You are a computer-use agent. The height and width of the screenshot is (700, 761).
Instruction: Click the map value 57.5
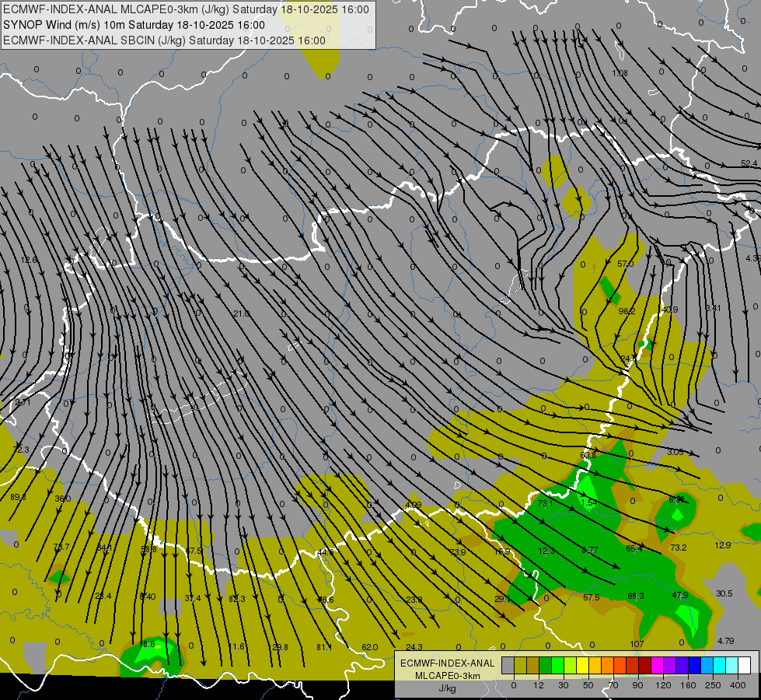pyautogui.click(x=591, y=597)
